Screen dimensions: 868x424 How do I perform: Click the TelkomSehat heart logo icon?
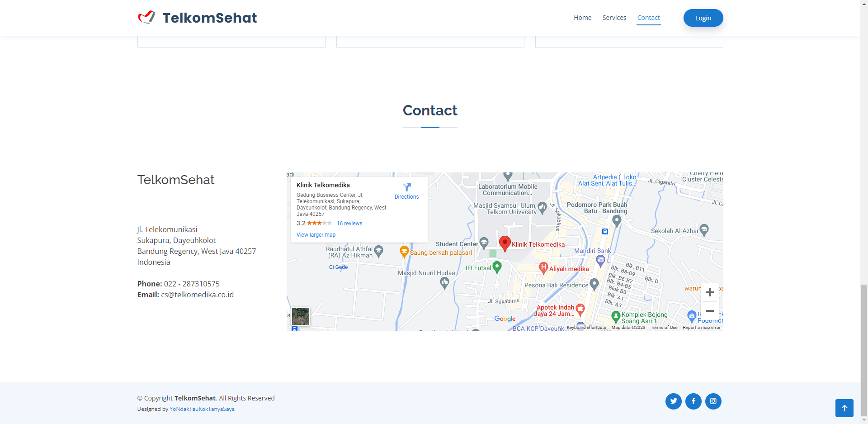tap(146, 17)
